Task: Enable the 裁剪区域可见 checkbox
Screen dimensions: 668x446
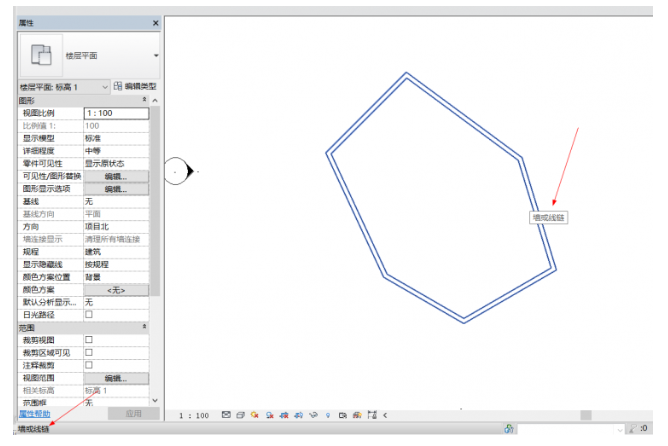Action: pyautogui.click(x=89, y=352)
